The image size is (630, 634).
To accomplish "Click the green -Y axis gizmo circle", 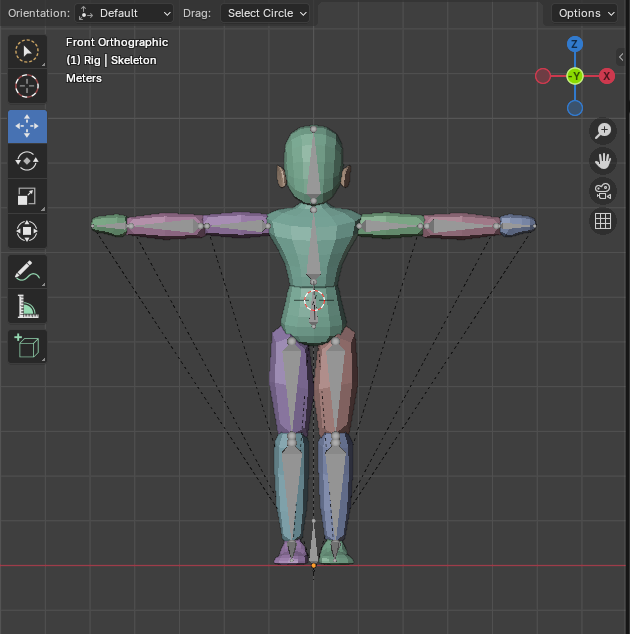I will [575, 76].
